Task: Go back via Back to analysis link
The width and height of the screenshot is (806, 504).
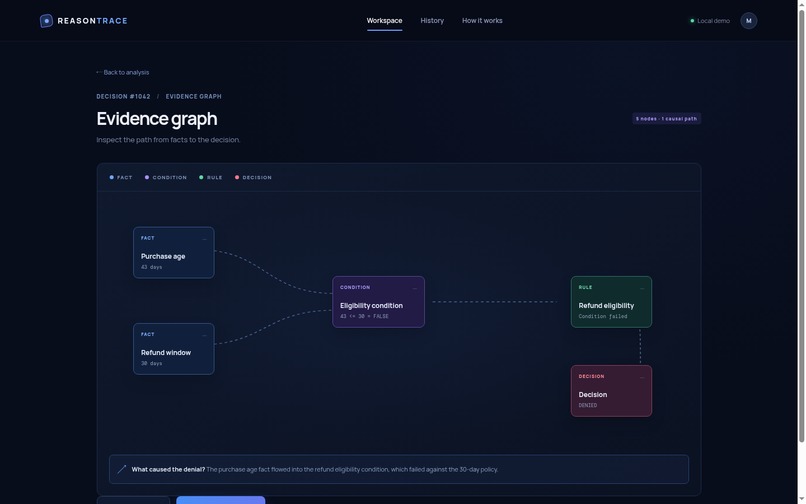Action: [x=123, y=73]
